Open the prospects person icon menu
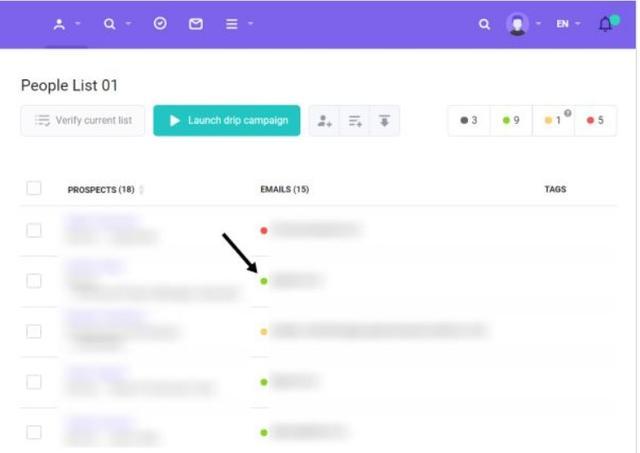Screen dimensions: 640x453 click(59, 24)
